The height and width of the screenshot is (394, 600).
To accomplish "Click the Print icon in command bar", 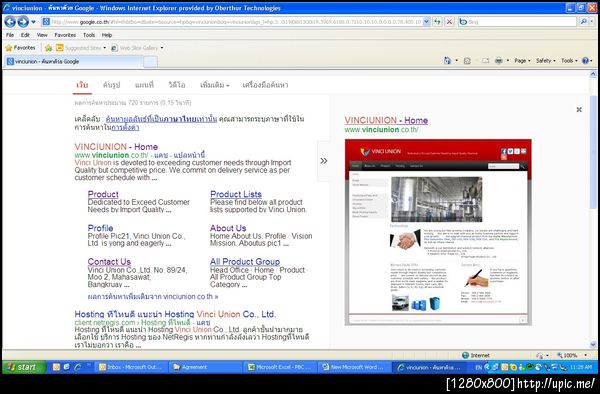I will 499,60.
